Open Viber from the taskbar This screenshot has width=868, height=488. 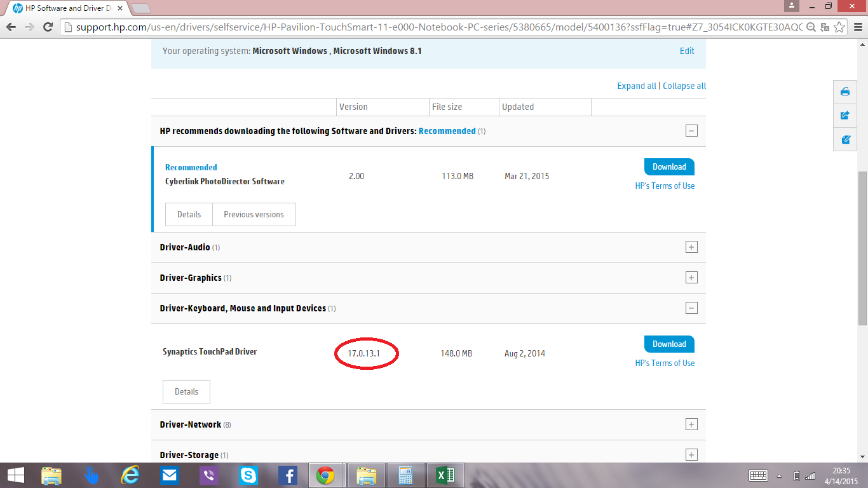[208, 475]
